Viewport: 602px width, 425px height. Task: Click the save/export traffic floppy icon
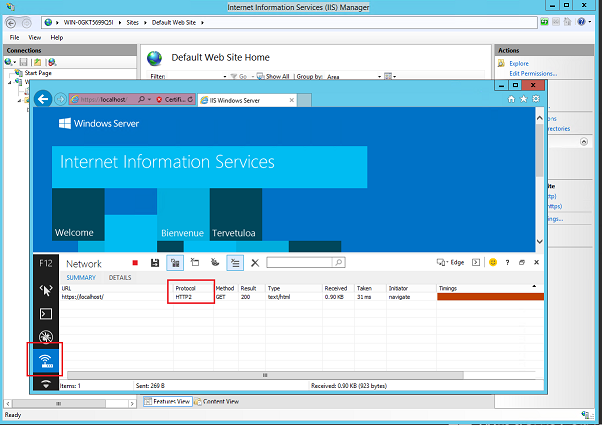click(155, 262)
